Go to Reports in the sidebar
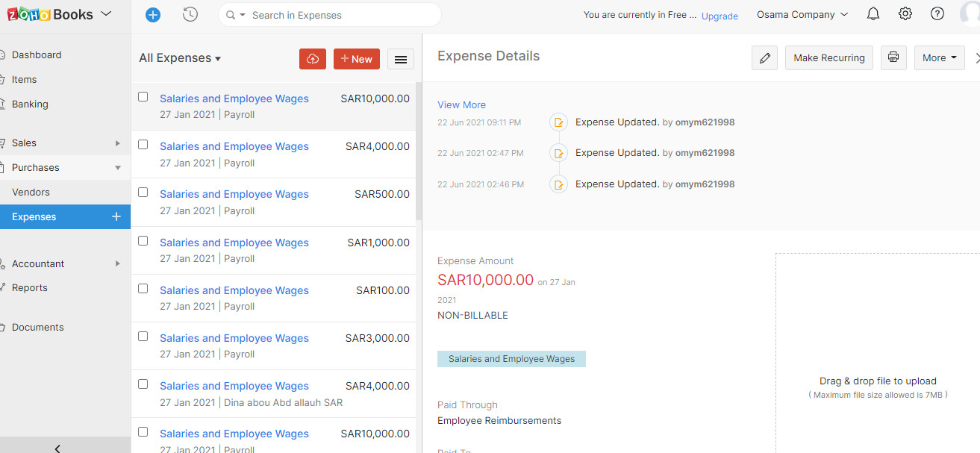The width and height of the screenshot is (980, 453). click(x=30, y=287)
